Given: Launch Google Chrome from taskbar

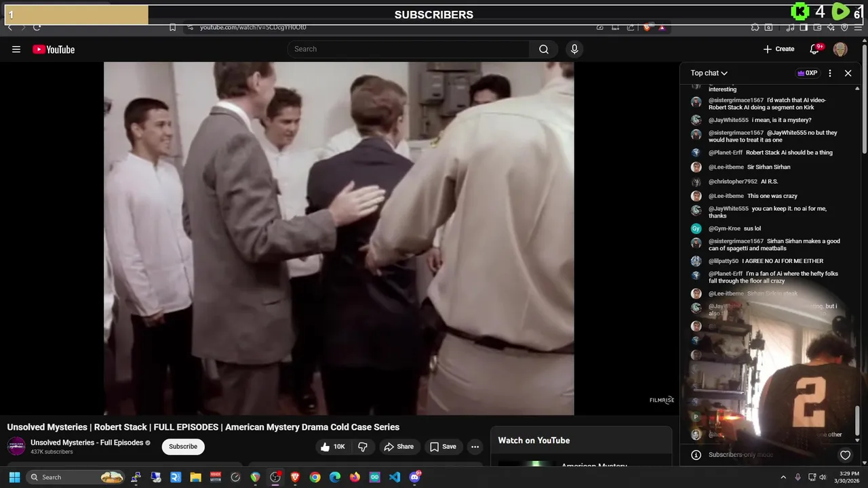Looking at the screenshot, I should tap(315, 477).
